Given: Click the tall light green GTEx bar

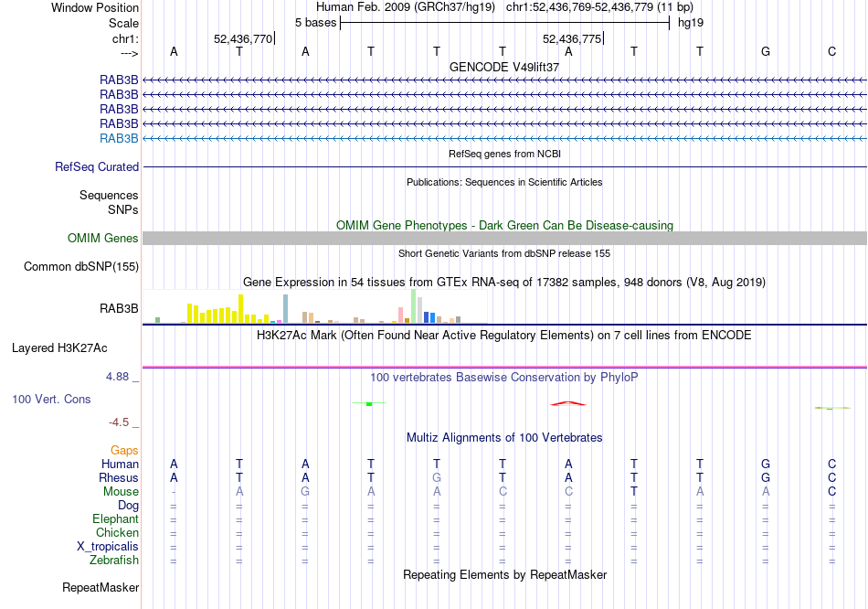Looking at the screenshot, I should click(x=414, y=306).
